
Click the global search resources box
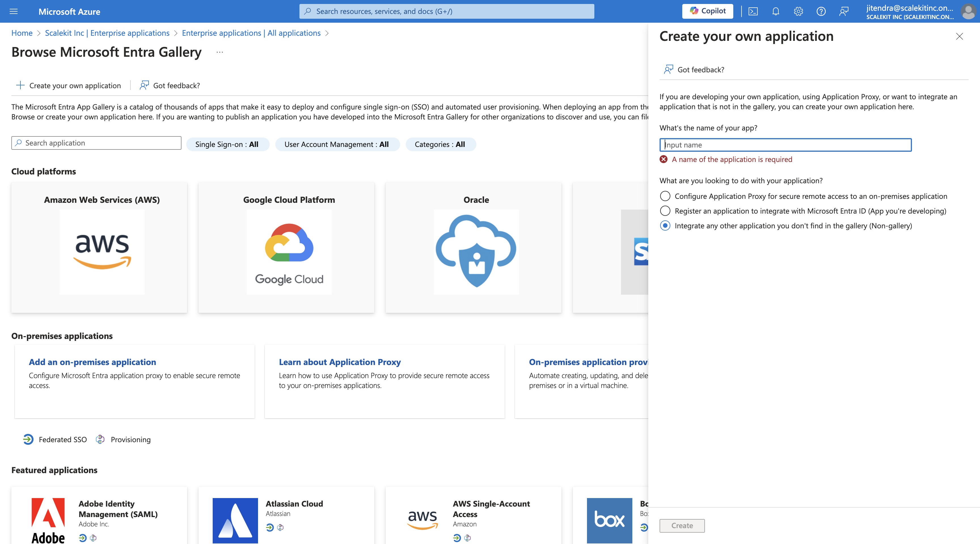pyautogui.click(x=447, y=11)
